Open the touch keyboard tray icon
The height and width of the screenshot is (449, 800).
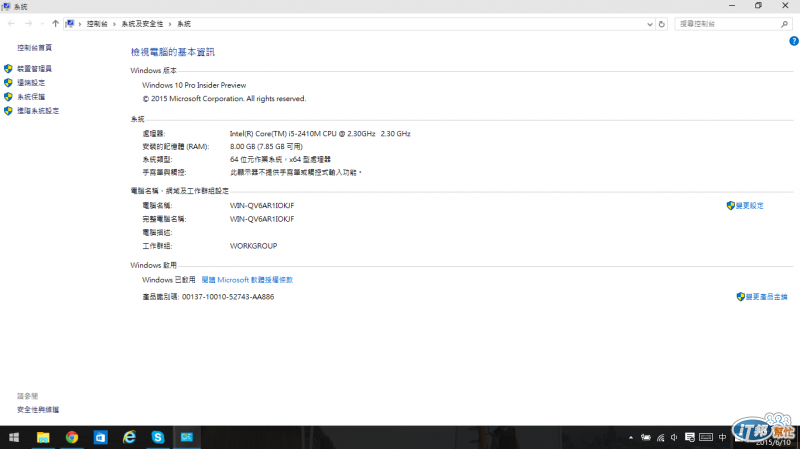[x=706, y=438]
